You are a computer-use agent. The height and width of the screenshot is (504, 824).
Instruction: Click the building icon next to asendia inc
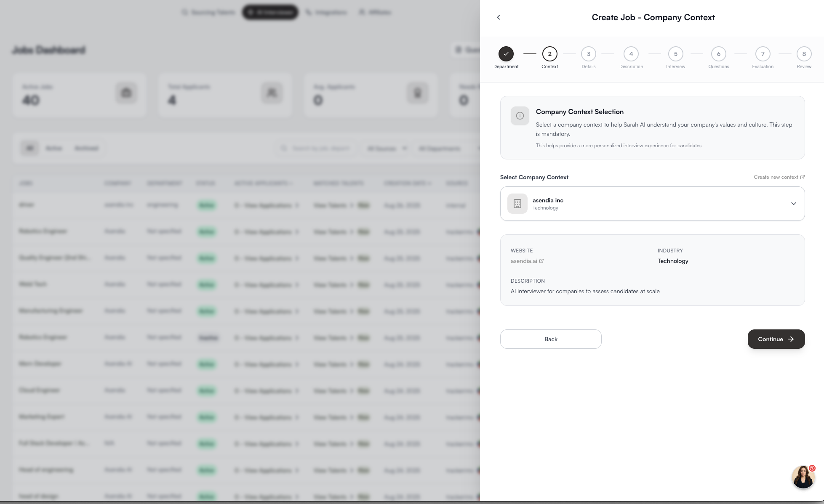point(517,204)
